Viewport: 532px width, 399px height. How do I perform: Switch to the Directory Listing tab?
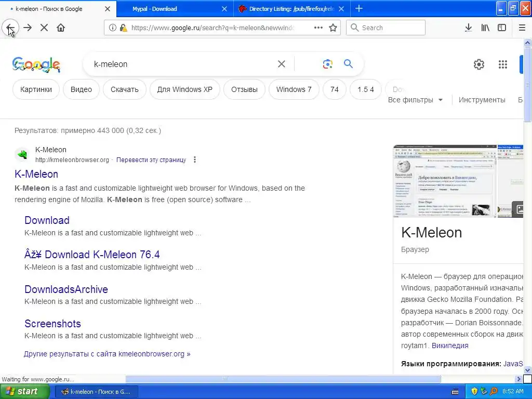(292, 9)
